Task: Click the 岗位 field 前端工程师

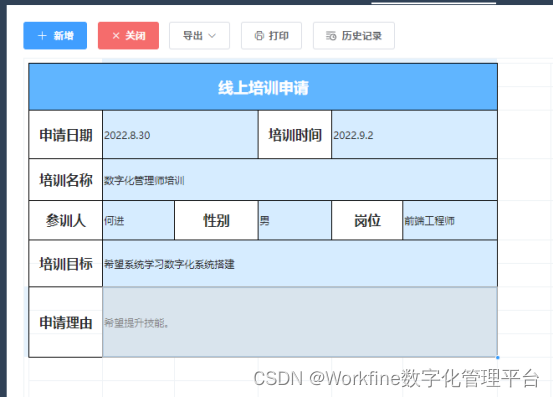Action: 450,220
